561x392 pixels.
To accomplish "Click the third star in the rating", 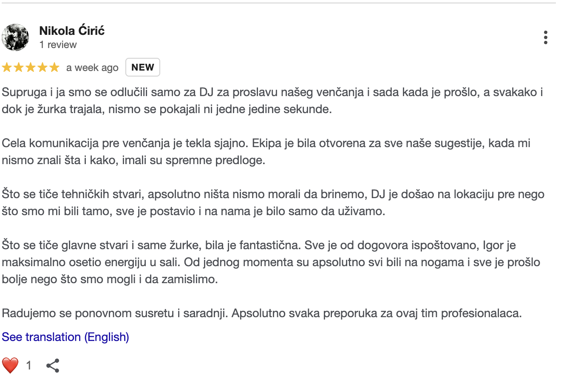I will pyautogui.click(x=31, y=68).
